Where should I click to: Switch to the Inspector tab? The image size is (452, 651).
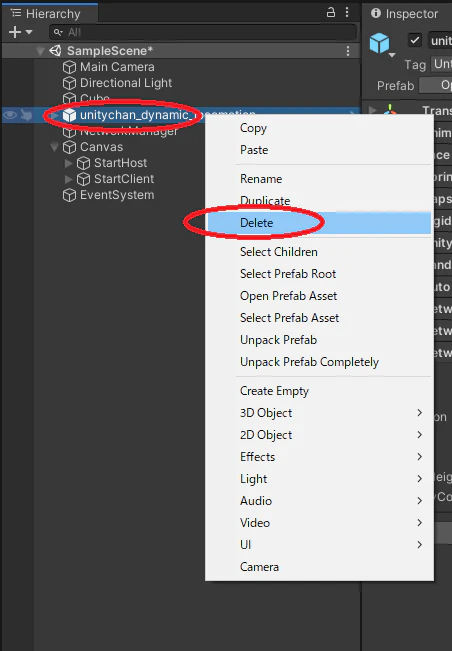click(405, 14)
